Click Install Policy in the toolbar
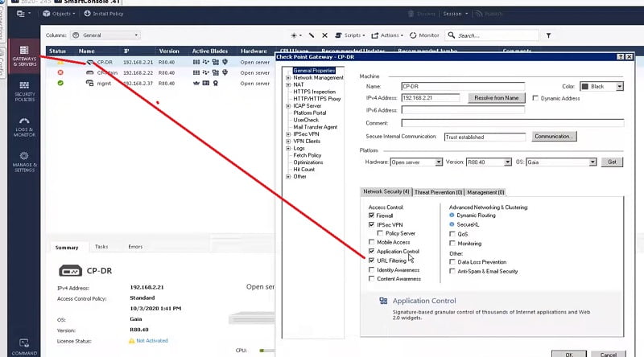 (x=104, y=14)
